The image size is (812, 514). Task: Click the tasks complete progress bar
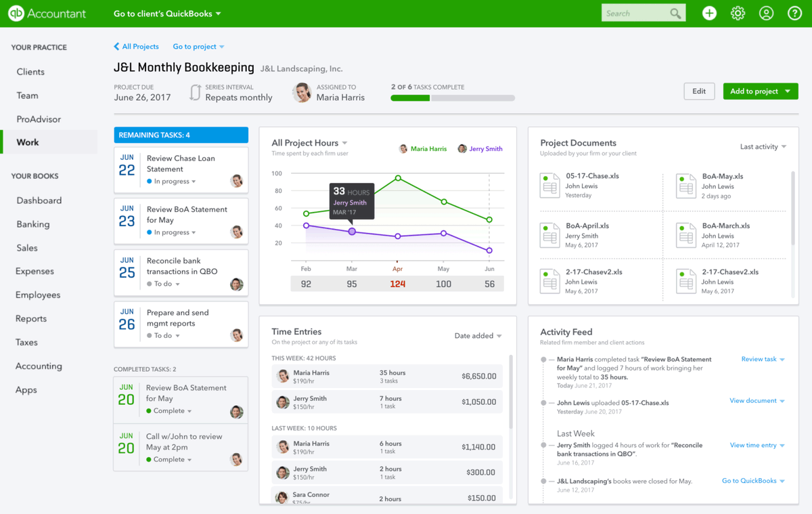pos(453,98)
